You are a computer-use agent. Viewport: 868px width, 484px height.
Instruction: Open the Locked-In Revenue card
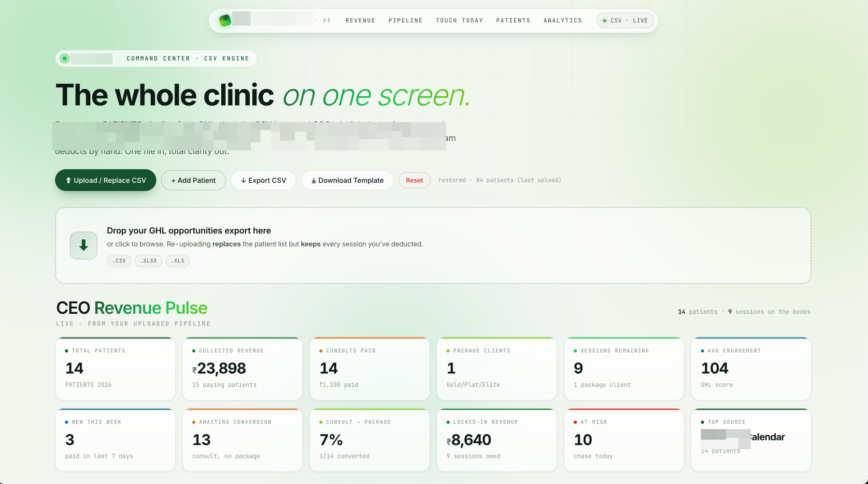[x=497, y=440]
